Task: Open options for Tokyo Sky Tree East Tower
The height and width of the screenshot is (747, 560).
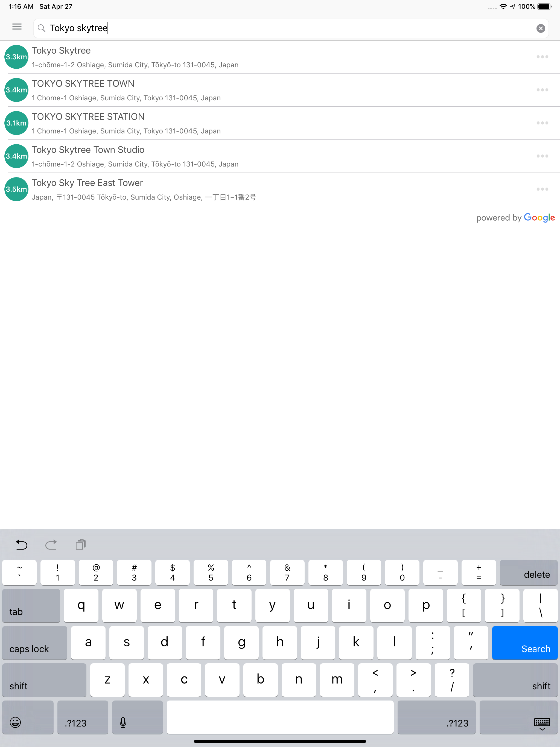Action: (542, 189)
